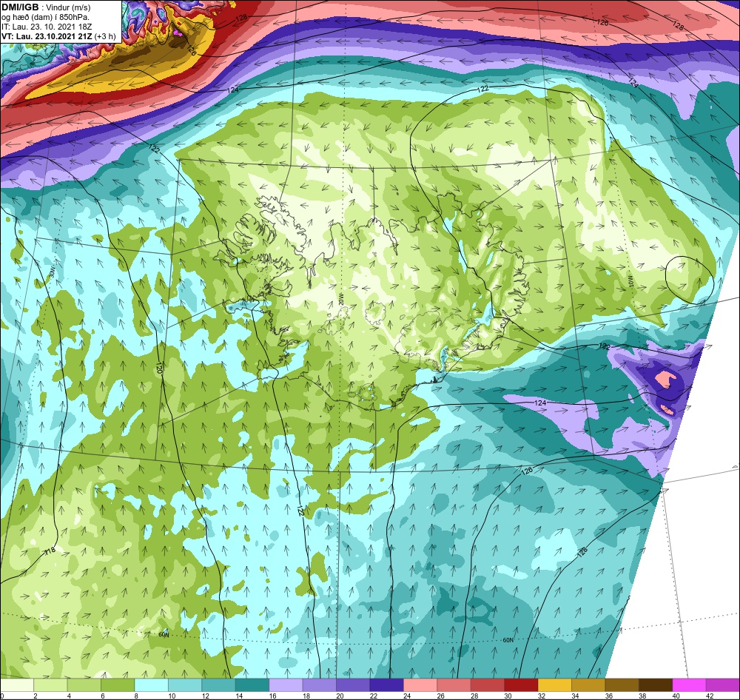The image size is (740, 700).
Task: Choose the 14–16 m/s dark teal legend swatch
Action: click(252, 685)
